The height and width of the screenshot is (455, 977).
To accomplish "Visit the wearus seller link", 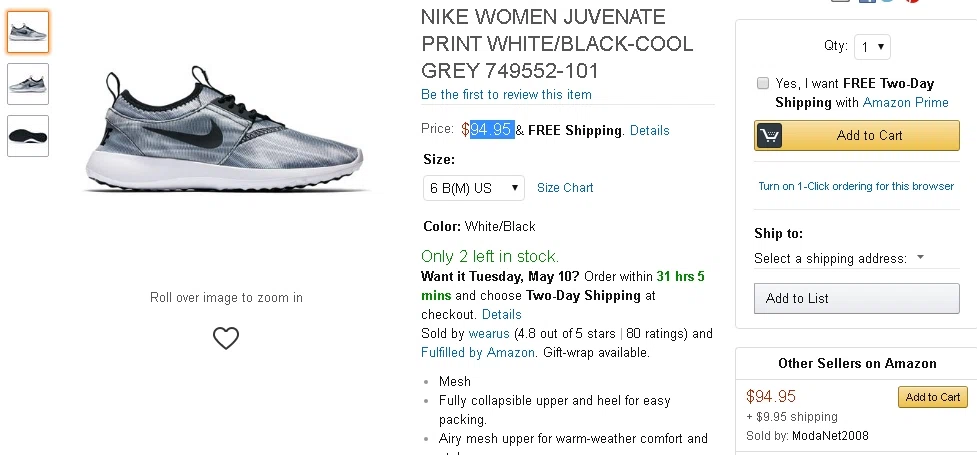I will 489,333.
